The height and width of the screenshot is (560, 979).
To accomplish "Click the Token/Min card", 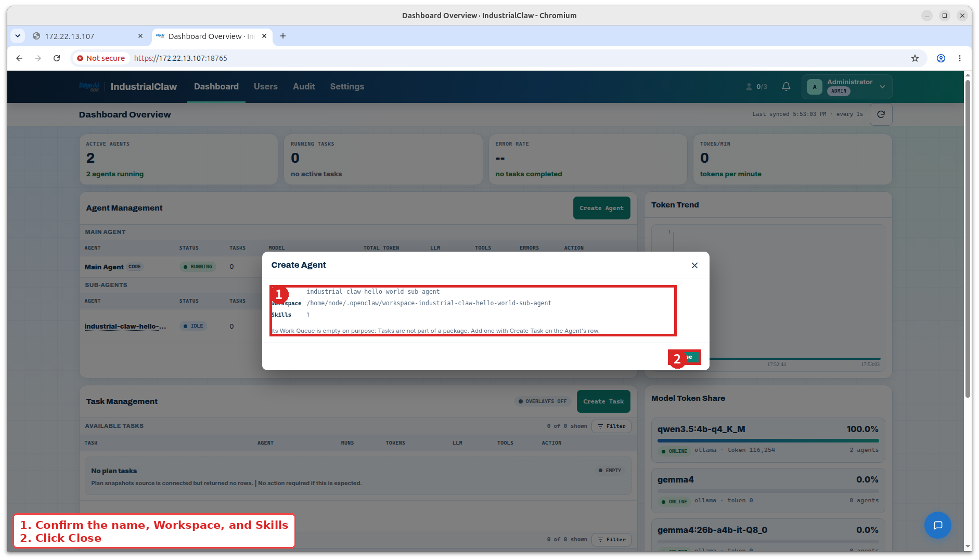I will coord(792,159).
